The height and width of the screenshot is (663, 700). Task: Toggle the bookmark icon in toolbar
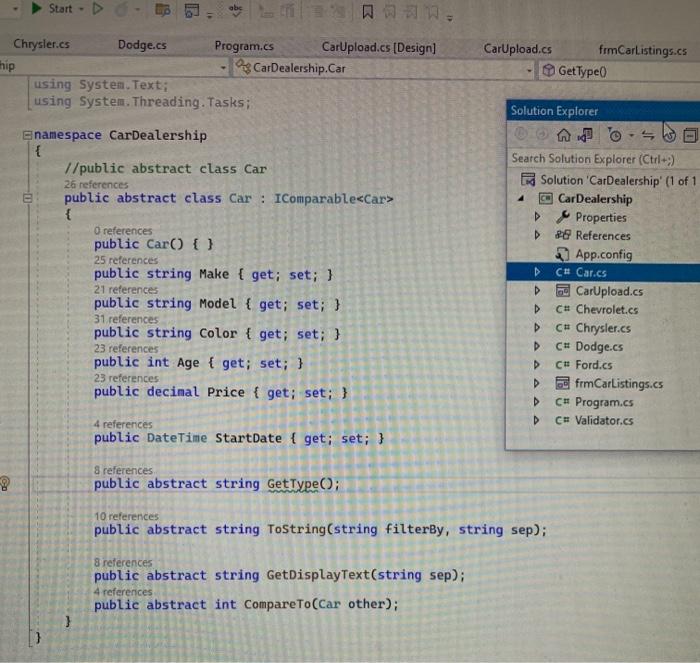click(367, 12)
